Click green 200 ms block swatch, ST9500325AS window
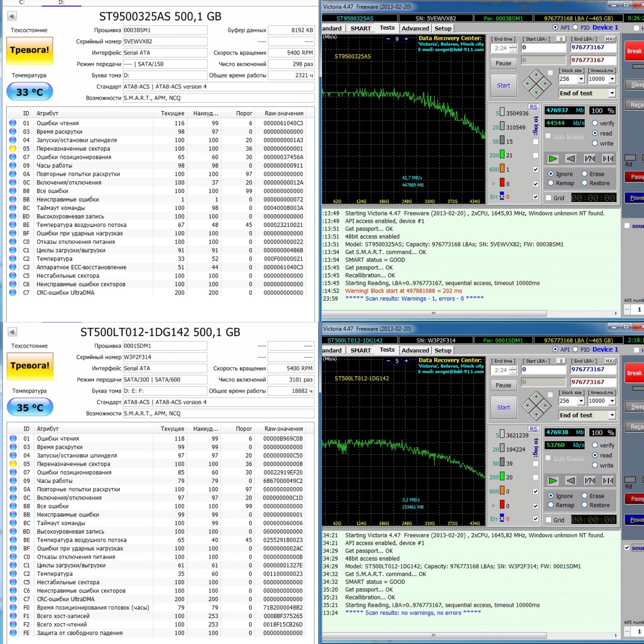Screen dimensions: 644x644 coord(502,154)
